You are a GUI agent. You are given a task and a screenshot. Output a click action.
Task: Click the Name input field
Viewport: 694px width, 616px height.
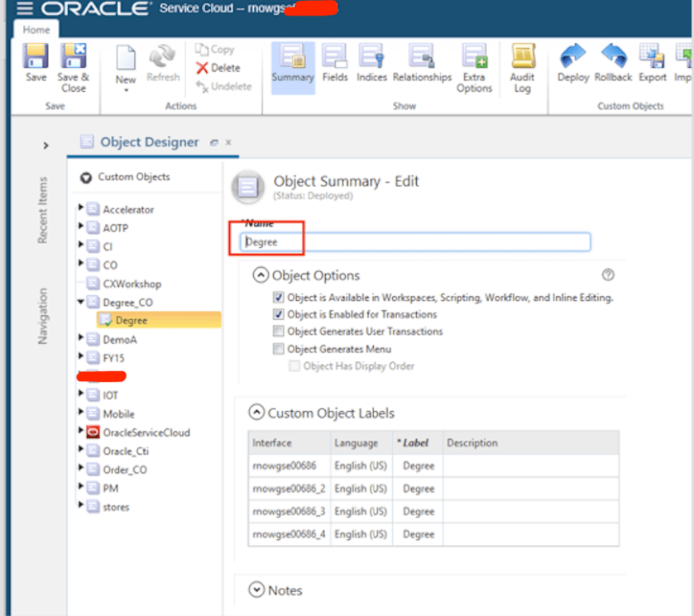(x=415, y=242)
